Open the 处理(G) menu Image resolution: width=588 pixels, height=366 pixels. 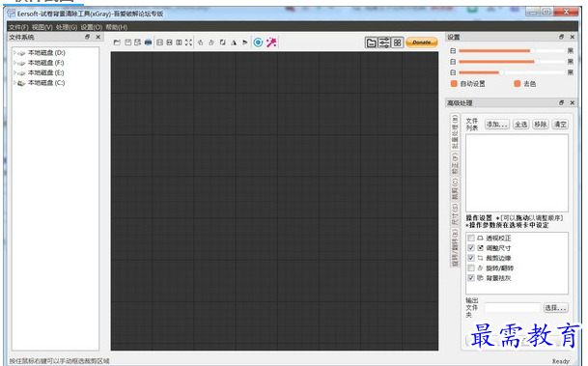click(67, 27)
